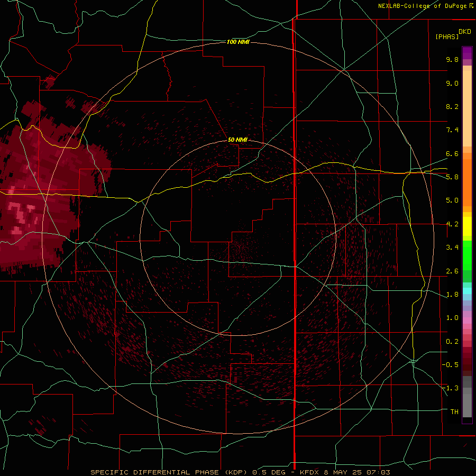Click the 4.2 value on the color scale

(452, 224)
